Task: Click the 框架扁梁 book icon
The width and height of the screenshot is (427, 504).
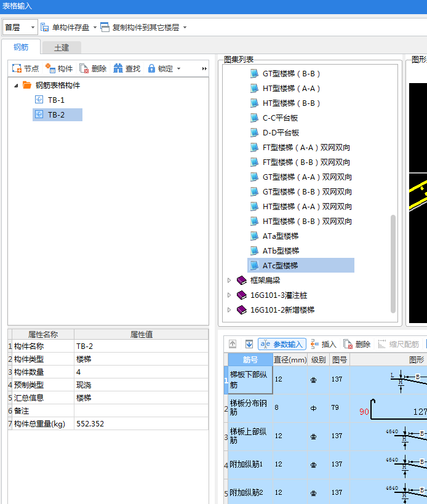Action: (242, 280)
